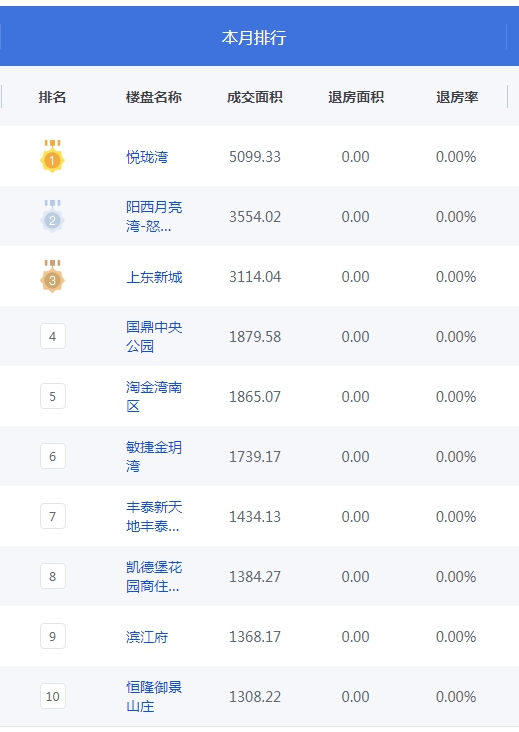This screenshot has width=519, height=732.
Task: Open the 滨江府 property link
Action: (147, 637)
